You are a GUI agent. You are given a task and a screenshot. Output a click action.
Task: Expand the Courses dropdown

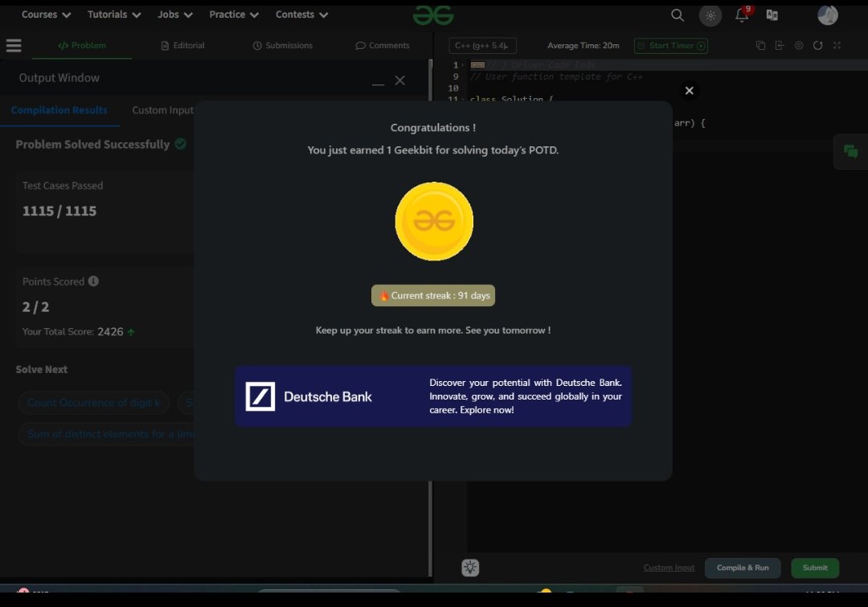(x=46, y=14)
